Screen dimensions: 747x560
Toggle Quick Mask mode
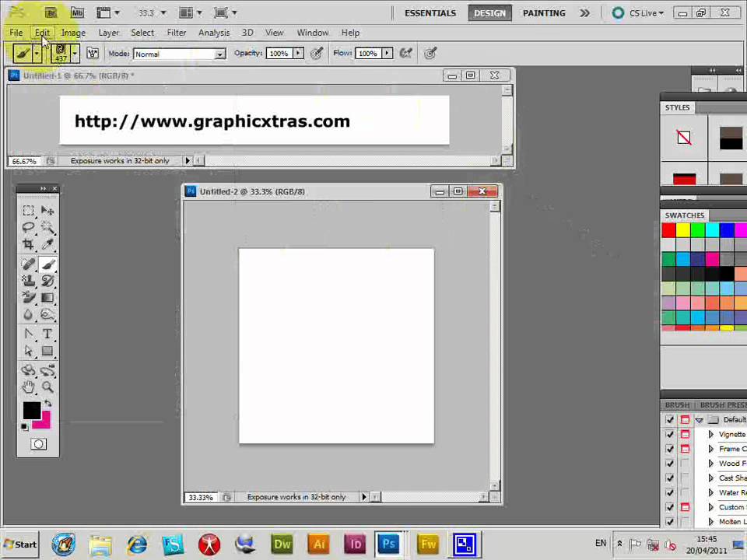(38, 444)
